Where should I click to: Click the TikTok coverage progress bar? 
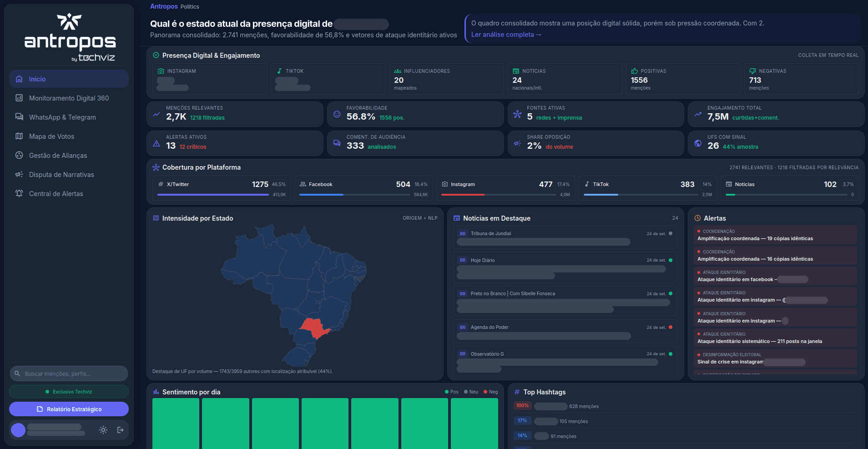coord(641,195)
